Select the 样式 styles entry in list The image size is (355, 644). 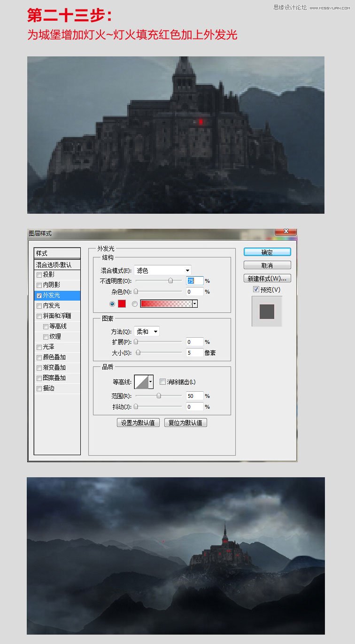[57, 253]
